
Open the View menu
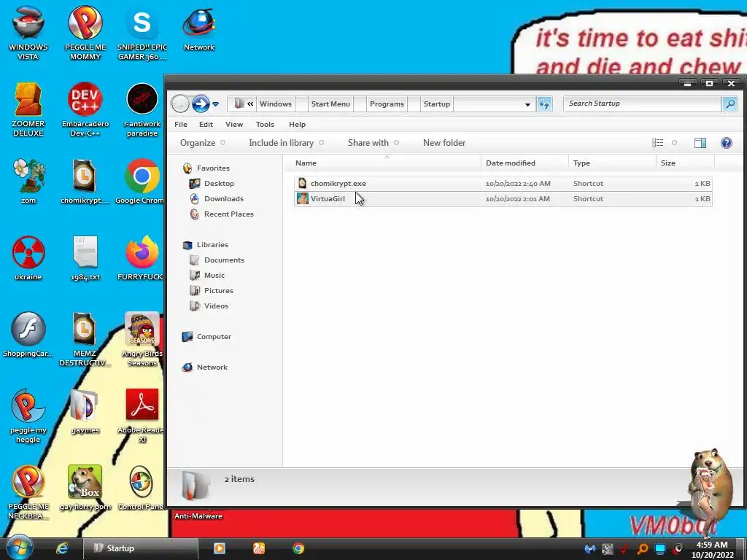[234, 124]
